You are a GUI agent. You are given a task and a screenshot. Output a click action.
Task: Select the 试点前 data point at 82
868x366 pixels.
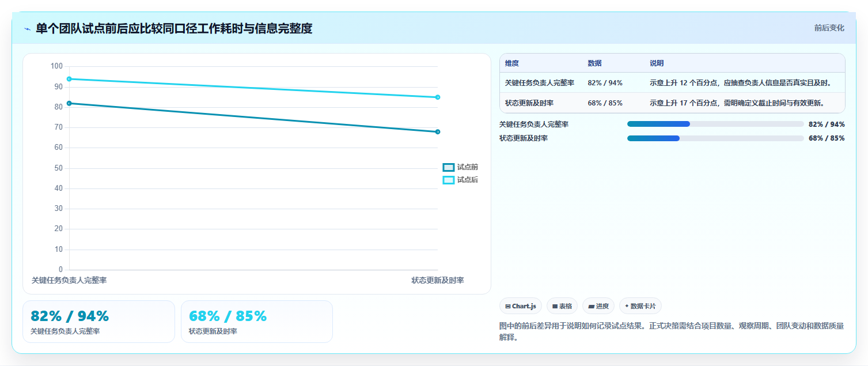tap(69, 103)
